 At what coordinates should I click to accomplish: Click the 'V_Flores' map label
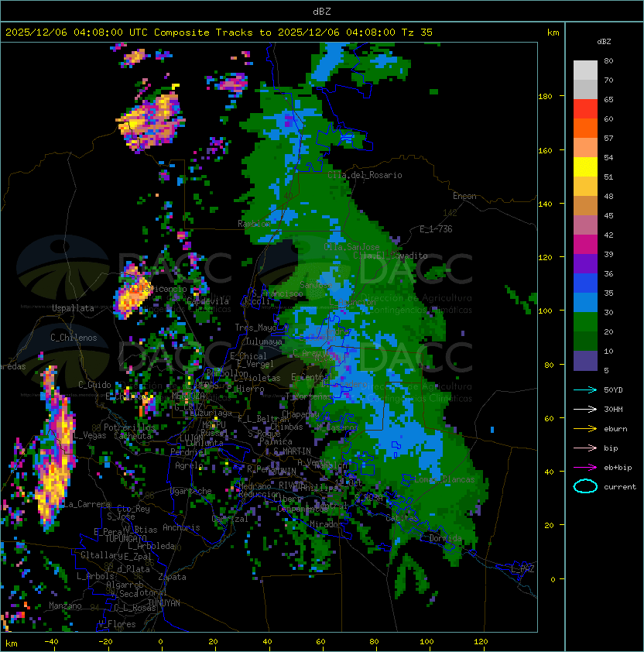117,624
